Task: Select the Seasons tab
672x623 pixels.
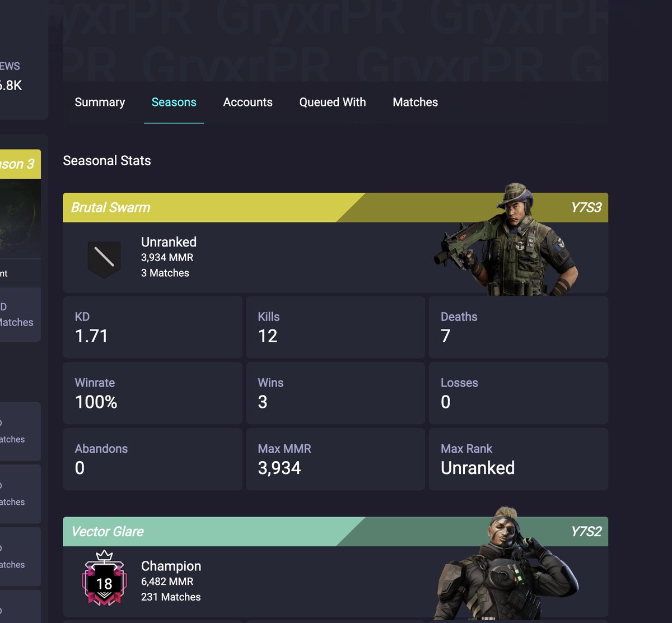Action: [x=174, y=102]
